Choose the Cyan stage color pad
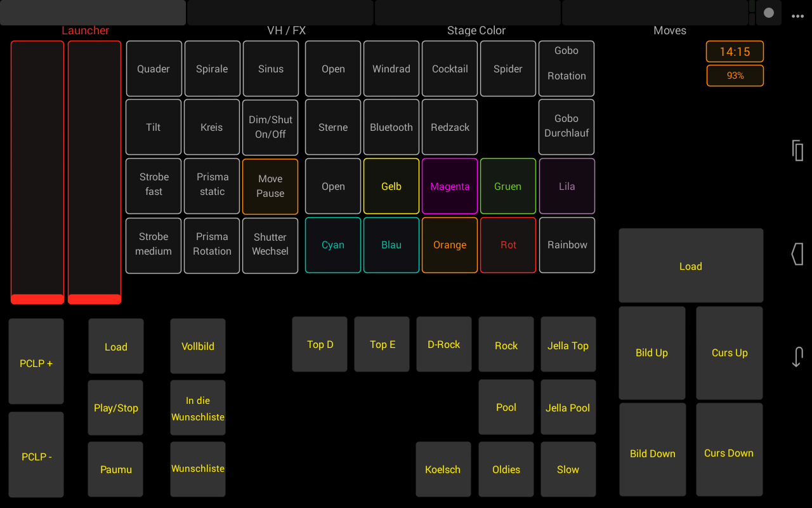Viewport: 812px width, 508px height. pyautogui.click(x=333, y=245)
